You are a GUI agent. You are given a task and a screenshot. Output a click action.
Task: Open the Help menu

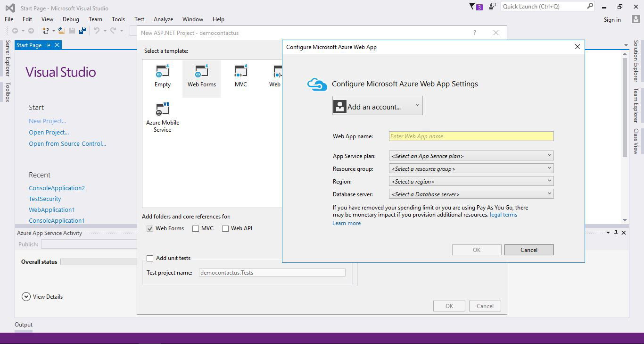tap(218, 19)
